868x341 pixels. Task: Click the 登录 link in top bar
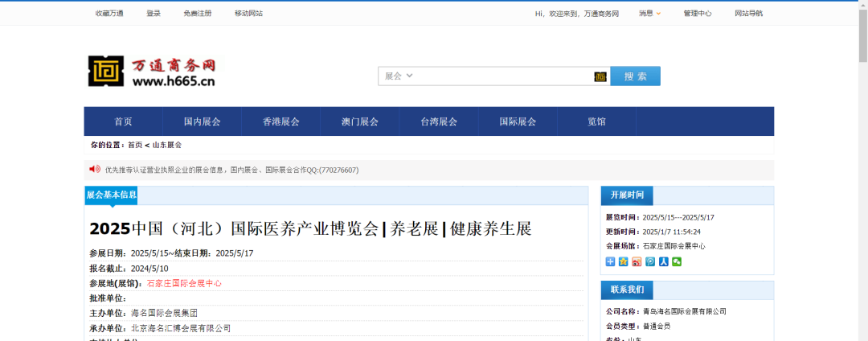pos(154,13)
